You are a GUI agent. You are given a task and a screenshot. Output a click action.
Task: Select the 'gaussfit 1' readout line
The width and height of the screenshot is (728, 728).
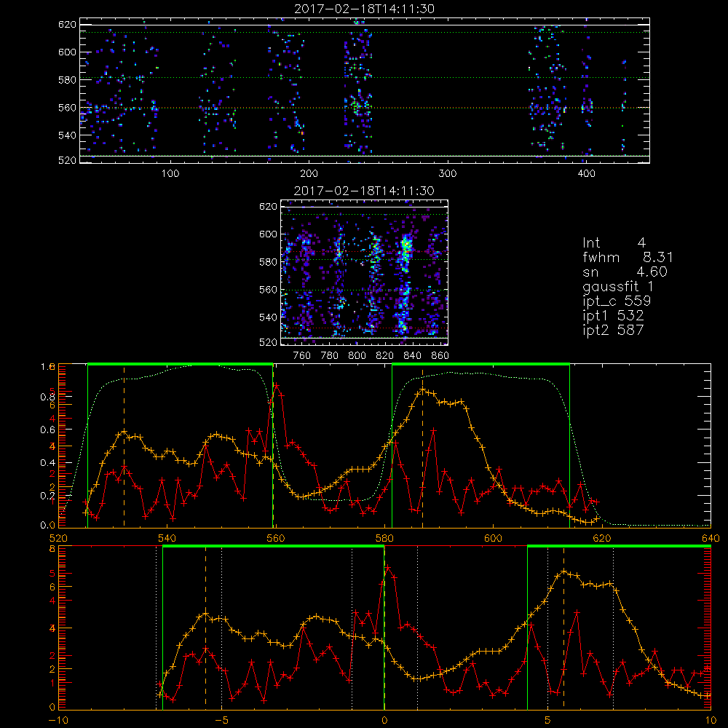tap(618, 286)
